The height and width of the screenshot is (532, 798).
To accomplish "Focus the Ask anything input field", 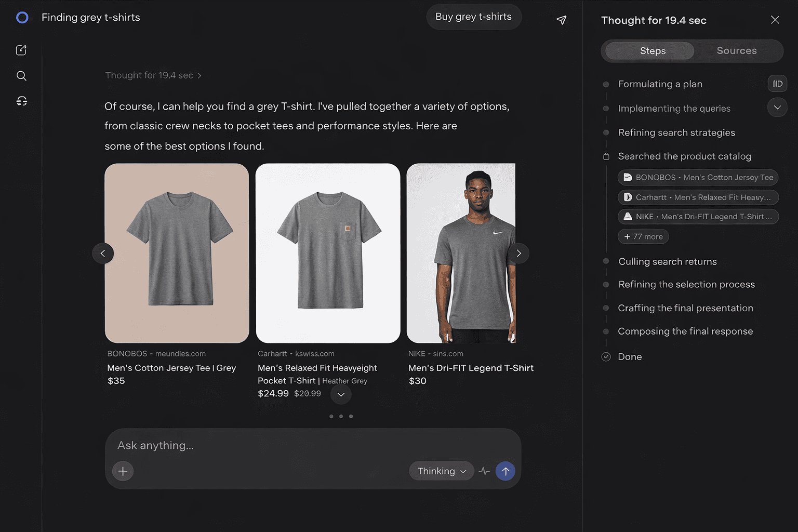I will (313, 445).
